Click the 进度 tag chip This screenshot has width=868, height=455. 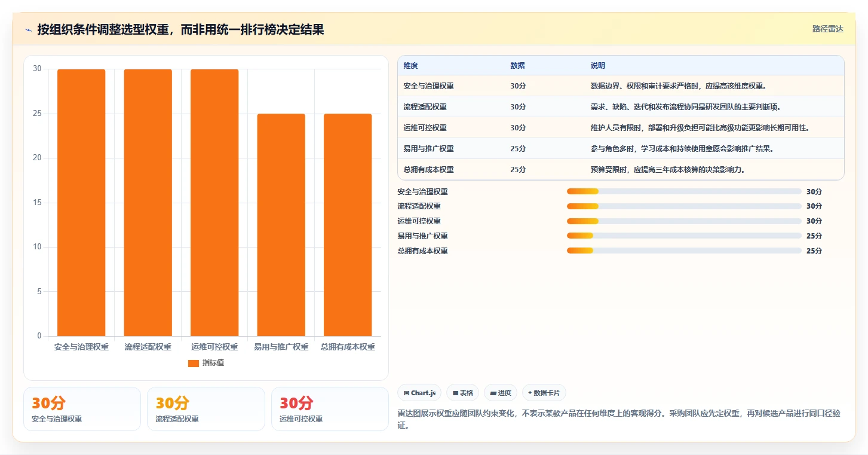[x=501, y=393]
